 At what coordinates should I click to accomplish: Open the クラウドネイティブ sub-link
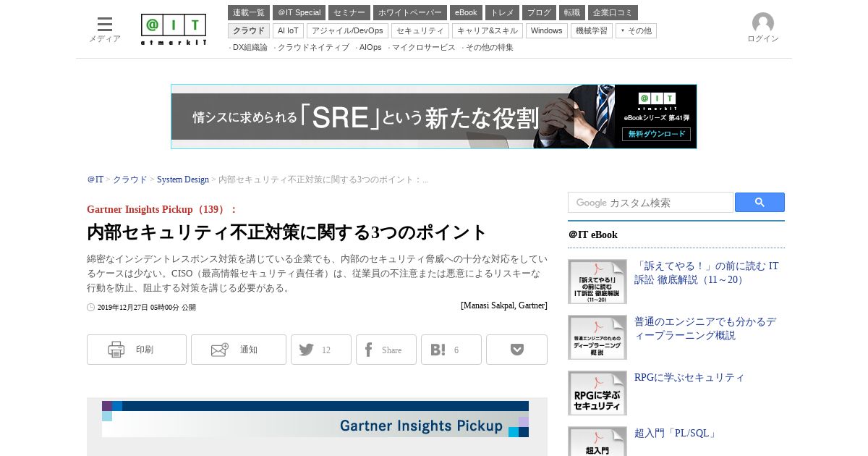(x=313, y=48)
